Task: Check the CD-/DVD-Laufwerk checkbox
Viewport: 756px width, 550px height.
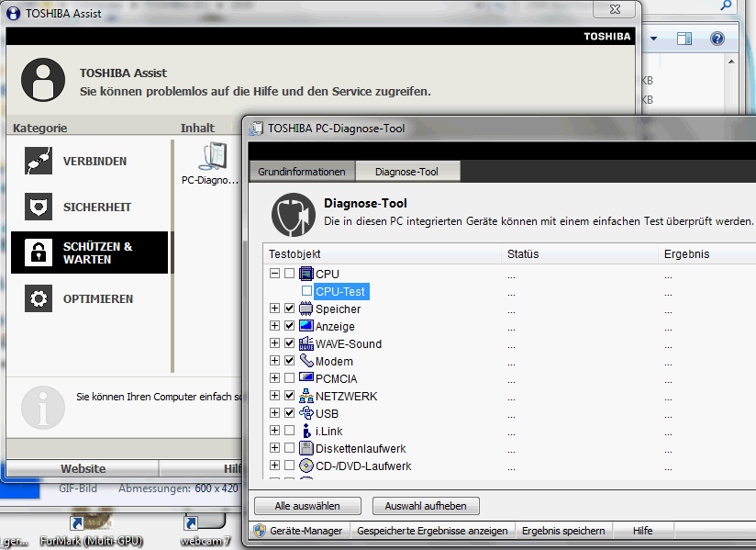Action: coord(289,466)
